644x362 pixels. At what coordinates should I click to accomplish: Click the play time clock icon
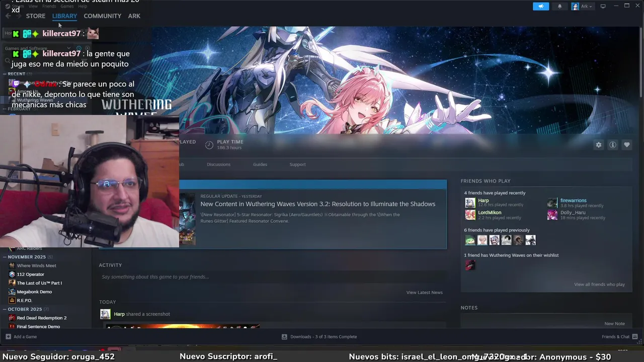(x=209, y=145)
